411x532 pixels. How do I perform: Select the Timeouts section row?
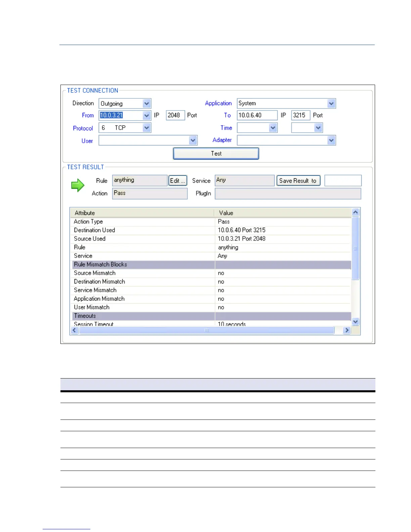point(211,316)
